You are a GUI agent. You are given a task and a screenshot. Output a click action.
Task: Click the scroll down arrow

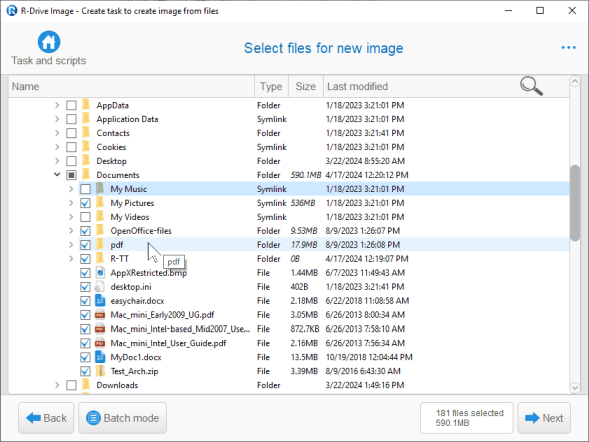tap(575, 388)
